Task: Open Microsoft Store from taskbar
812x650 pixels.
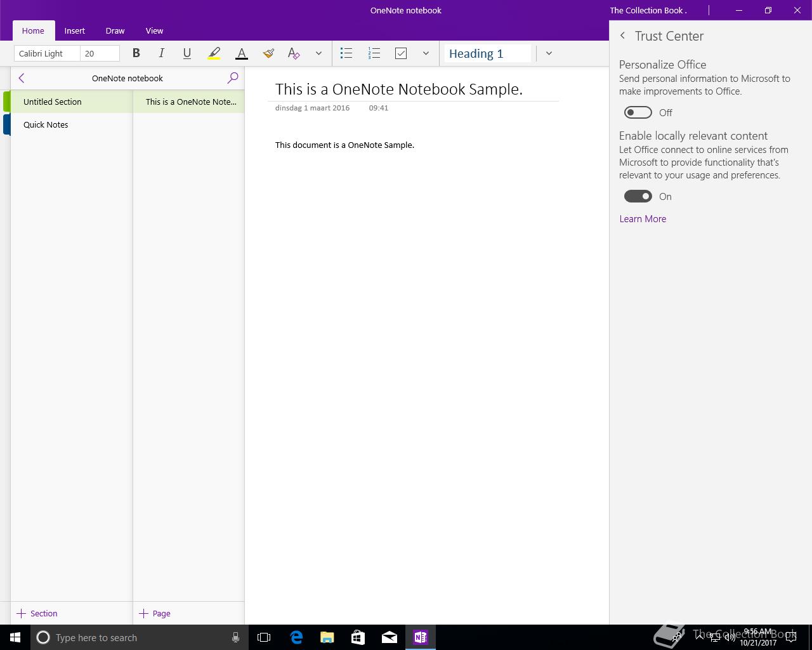Action: click(358, 637)
